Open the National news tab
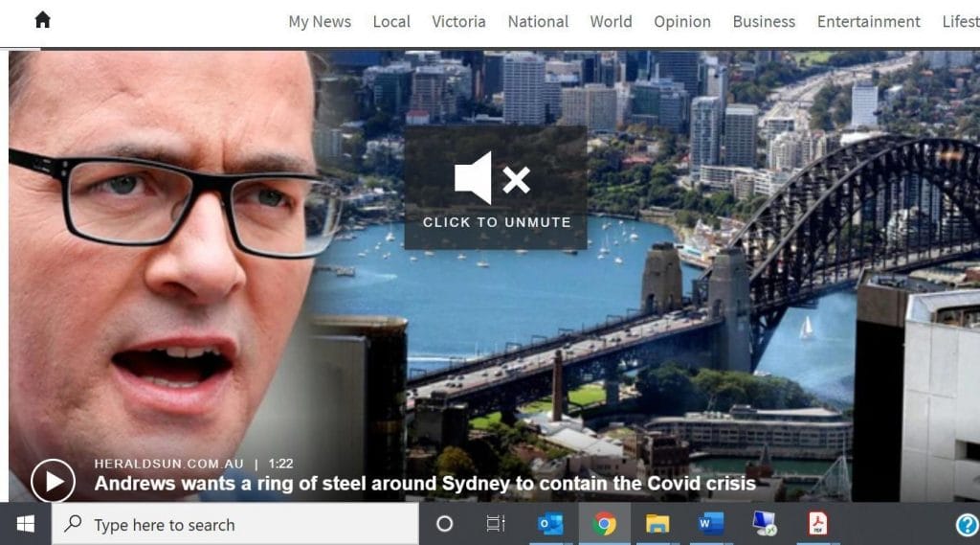980x545 pixels. (x=538, y=22)
